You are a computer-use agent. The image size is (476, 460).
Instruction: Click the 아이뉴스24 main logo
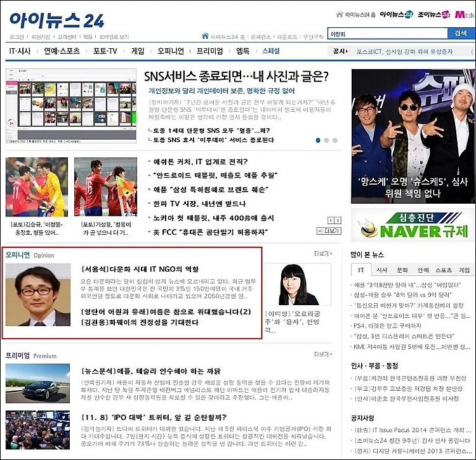pyautogui.click(x=56, y=21)
